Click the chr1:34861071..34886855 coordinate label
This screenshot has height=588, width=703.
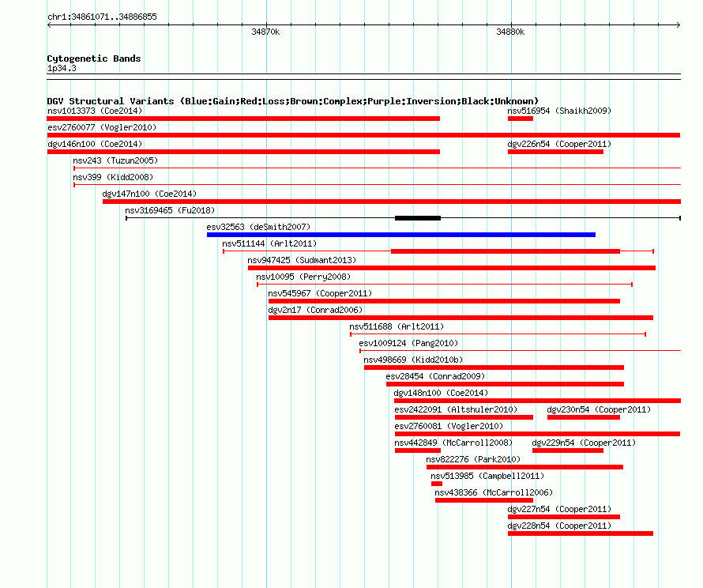[102, 17]
